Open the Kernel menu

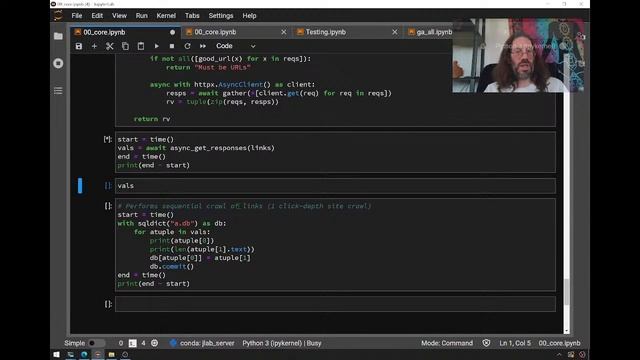(x=166, y=16)
